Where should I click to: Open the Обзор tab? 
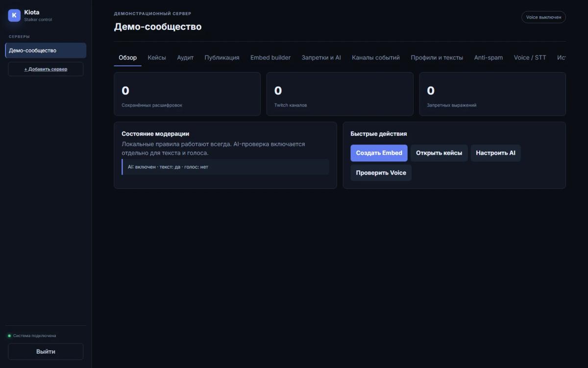pos(127,57)
